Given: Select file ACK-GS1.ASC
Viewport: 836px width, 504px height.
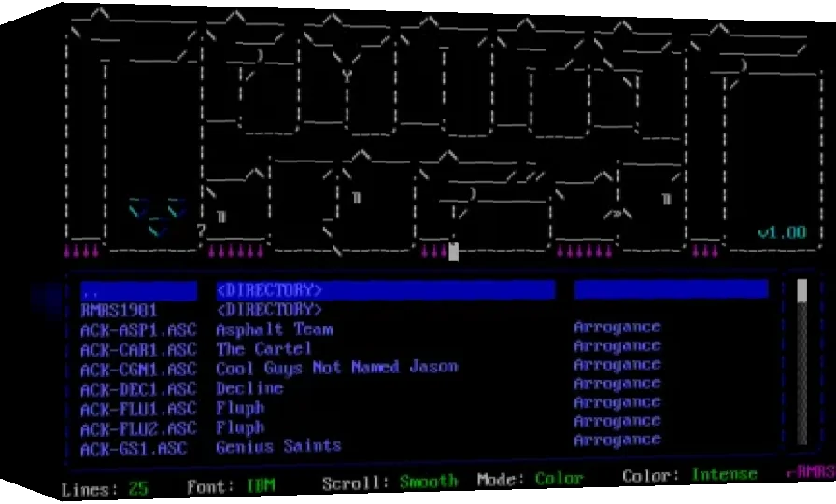Looking at the screenshot, I should (134, 449).
